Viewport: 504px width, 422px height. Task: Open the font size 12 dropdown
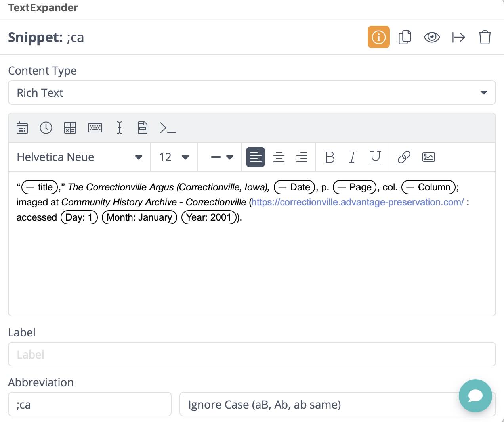pyautogui.click(x=174, y=157)
